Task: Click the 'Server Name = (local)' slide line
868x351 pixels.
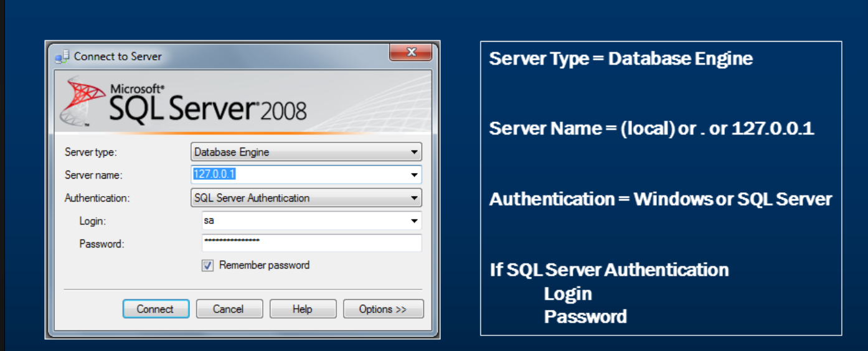Action: click(x=652, y=129)
